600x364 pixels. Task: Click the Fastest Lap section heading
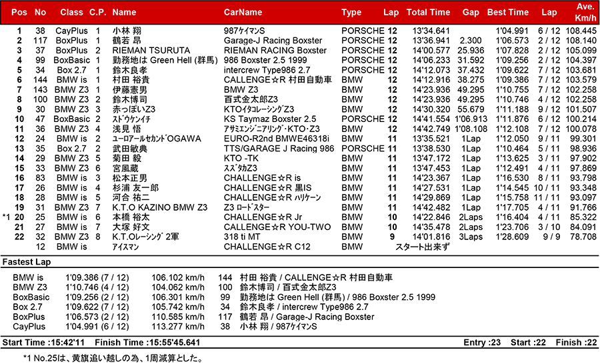pyautogui.click(x=27, y=262)
